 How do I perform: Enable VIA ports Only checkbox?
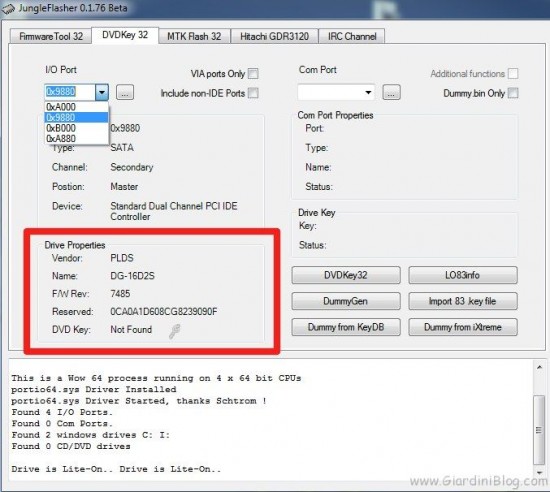point(253,74)
